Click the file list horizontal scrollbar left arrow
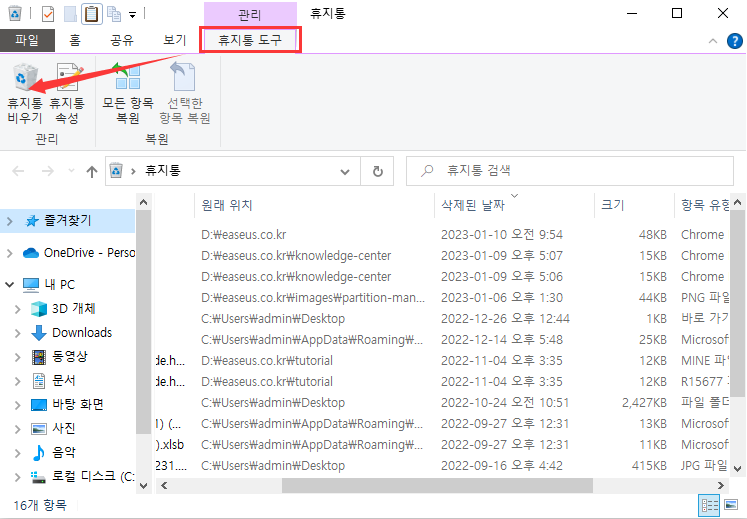Image resolution: width=747 pixels, height=519 pixels. (164, 485)
